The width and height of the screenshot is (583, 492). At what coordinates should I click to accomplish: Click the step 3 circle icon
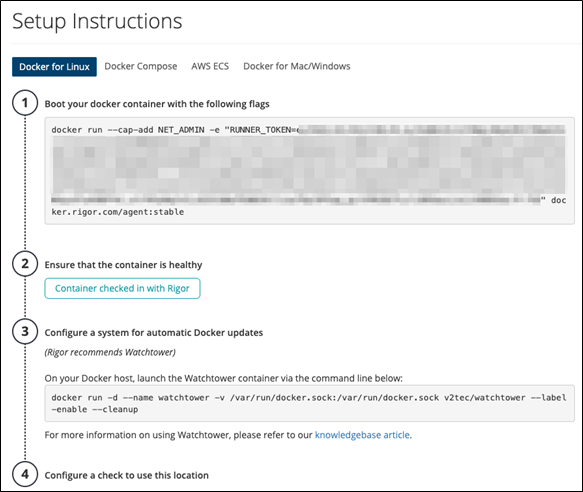[25, 331]
